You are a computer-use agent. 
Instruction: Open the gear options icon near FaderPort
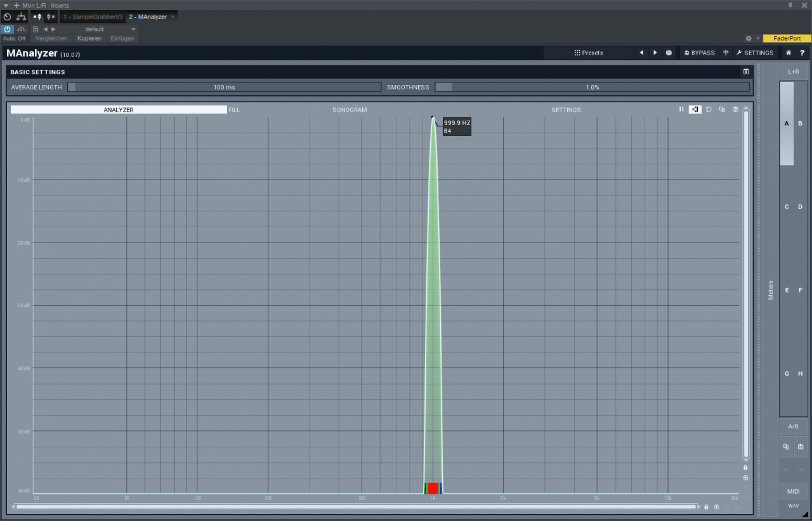tap(749, 38)
